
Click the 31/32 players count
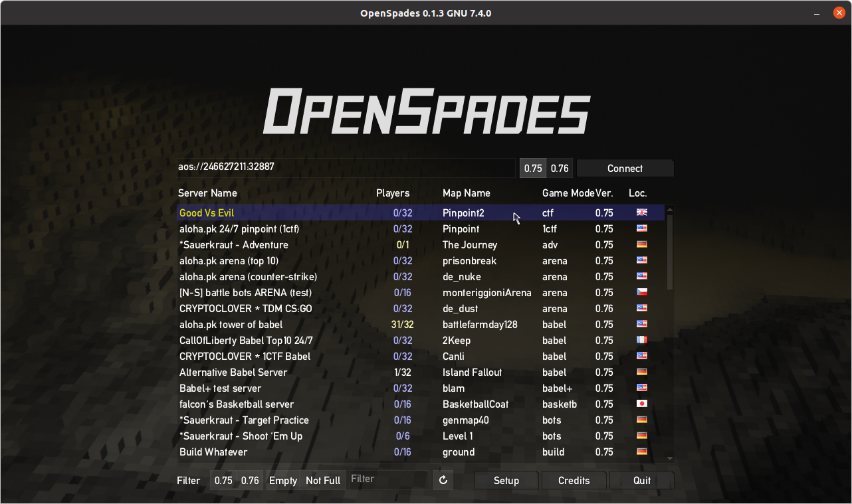403,325
